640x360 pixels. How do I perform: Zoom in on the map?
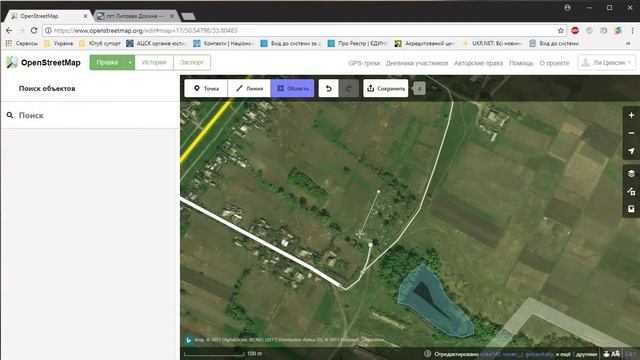(631, 116)
